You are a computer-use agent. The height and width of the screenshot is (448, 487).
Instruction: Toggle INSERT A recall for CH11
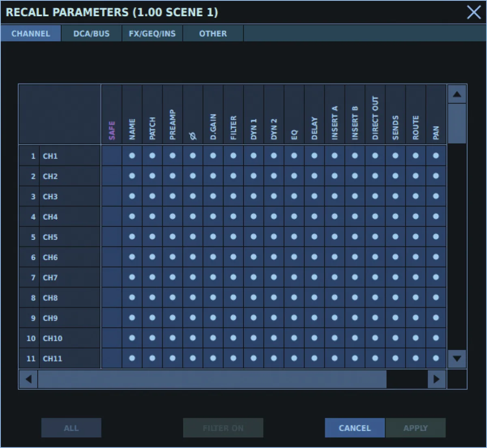click(335, 359)
